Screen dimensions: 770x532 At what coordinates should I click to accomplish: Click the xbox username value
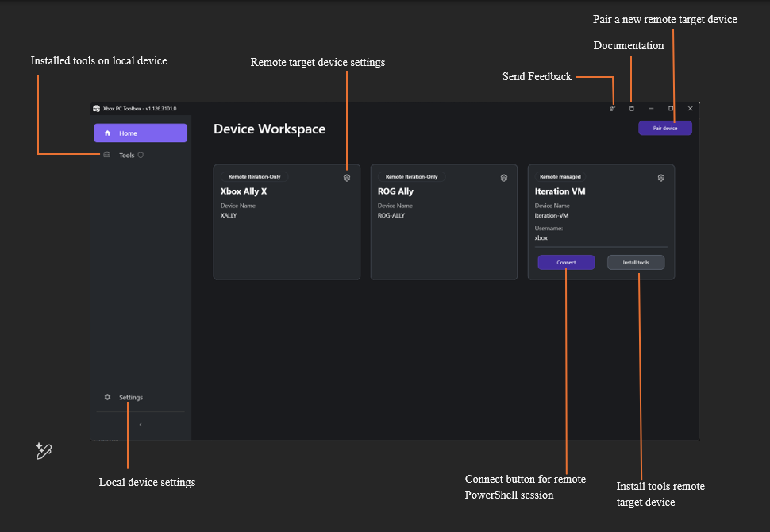pos(541,237)
